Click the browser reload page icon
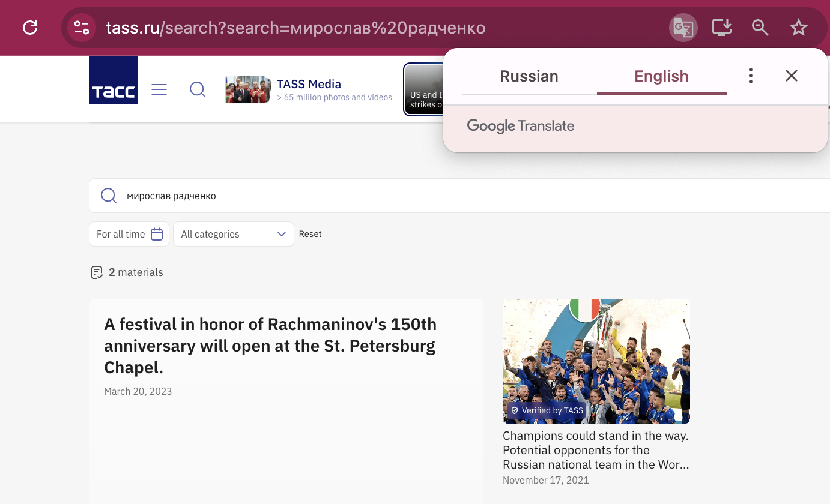The width and height of the screenshot is (830, 504). click(x=30, y=28)
